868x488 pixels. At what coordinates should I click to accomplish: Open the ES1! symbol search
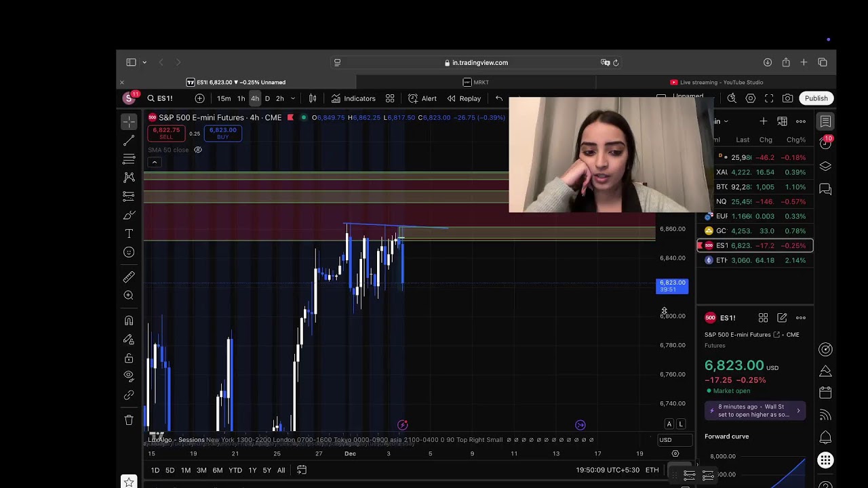tap(161, 98)
